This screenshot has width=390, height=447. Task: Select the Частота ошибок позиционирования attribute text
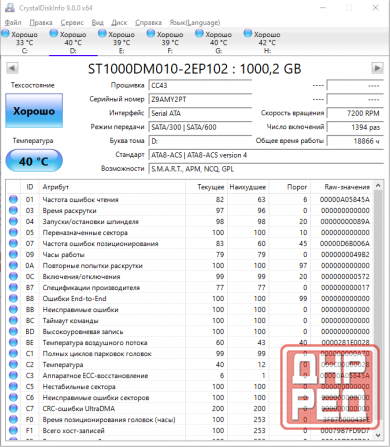pyautogui.click(x=100, y=244)
